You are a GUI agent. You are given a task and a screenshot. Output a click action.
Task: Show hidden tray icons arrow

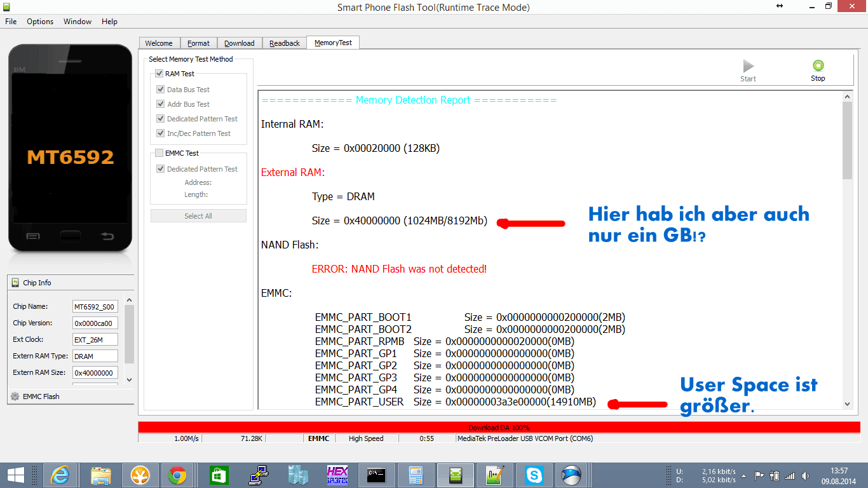pyautogui.click(x=744, y=475)
